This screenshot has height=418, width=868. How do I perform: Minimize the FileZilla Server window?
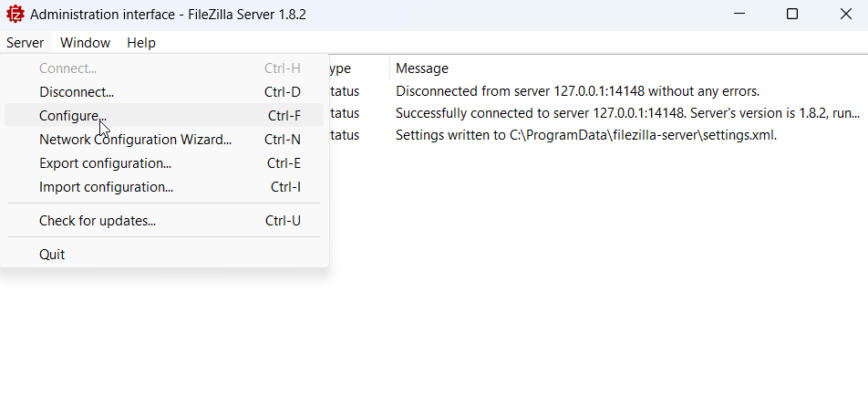[739, 14]
